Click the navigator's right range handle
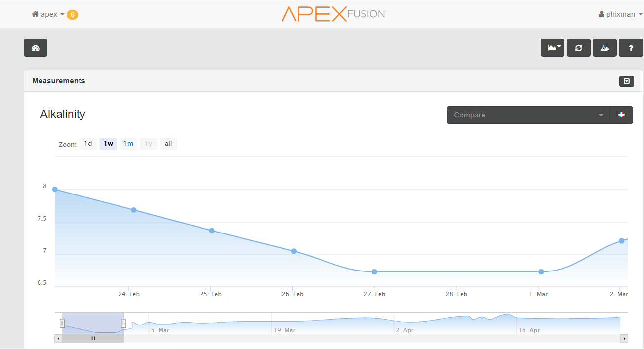644x349 pixels. pyautogui.click(x=123, y=323)
